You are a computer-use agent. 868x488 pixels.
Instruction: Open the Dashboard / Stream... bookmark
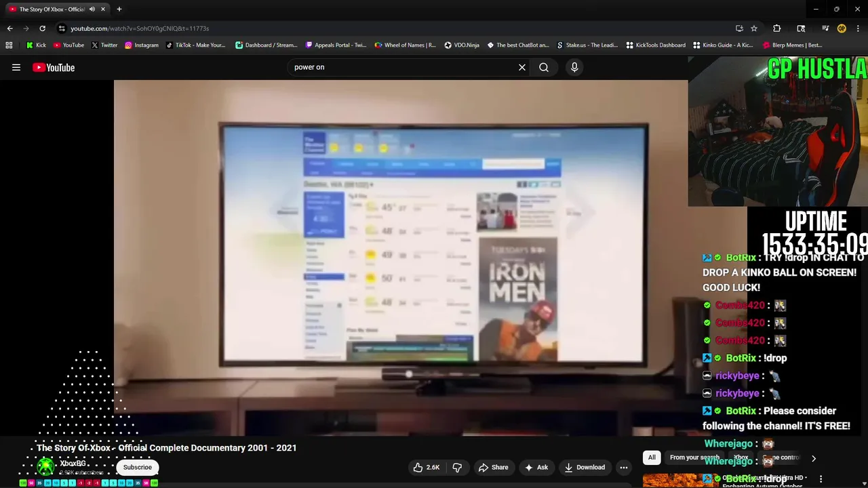click(266, 45)
